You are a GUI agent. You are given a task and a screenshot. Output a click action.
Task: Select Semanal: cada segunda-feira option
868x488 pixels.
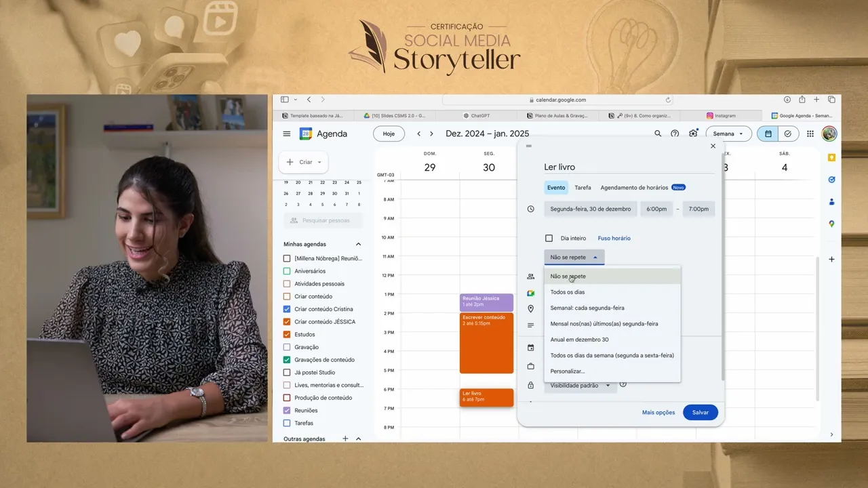pyautogui.click(x=612, y=308)
